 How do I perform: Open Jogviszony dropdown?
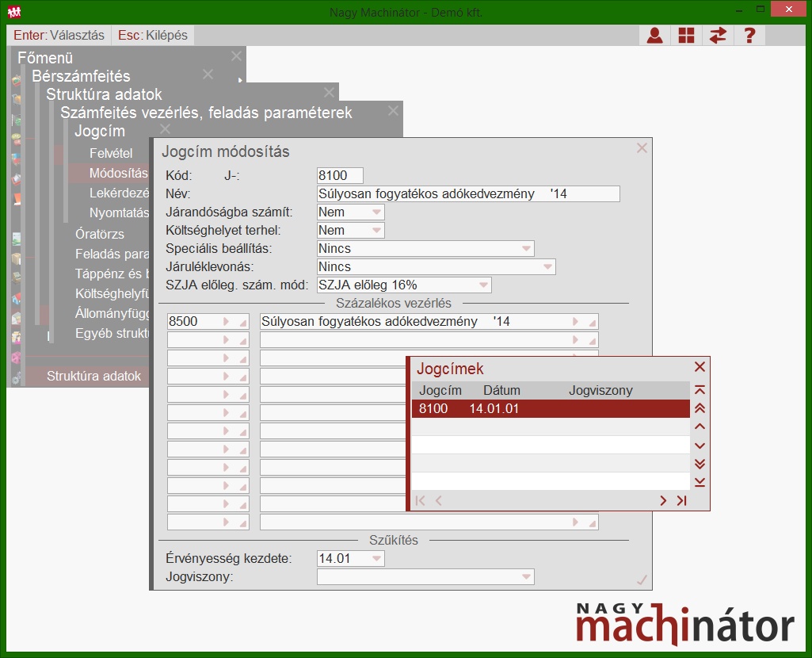tap(526, 576)
